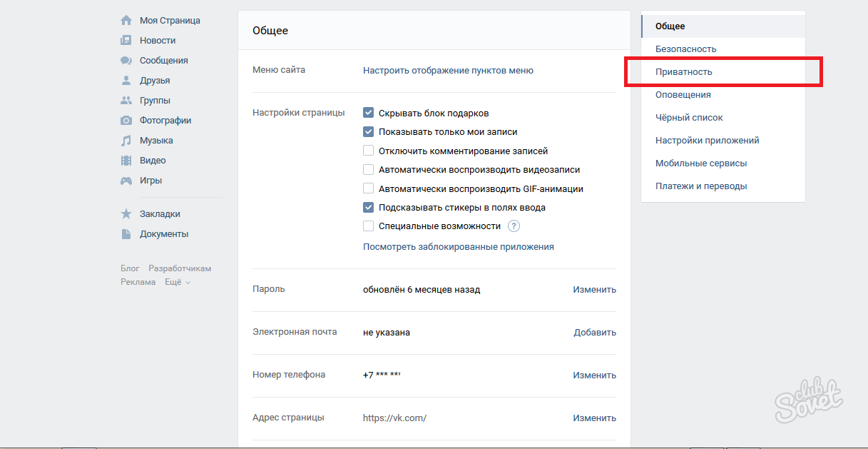Click the help question mark near Специальные возможности
This screenshot has width=868, height=449.
[x=514, y=226]
